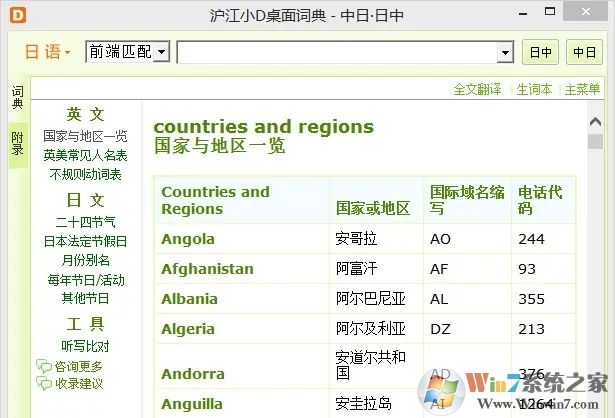Screen dimensions: 615x418
Task: Switch to the 附录 side tab
Action: 18,144
